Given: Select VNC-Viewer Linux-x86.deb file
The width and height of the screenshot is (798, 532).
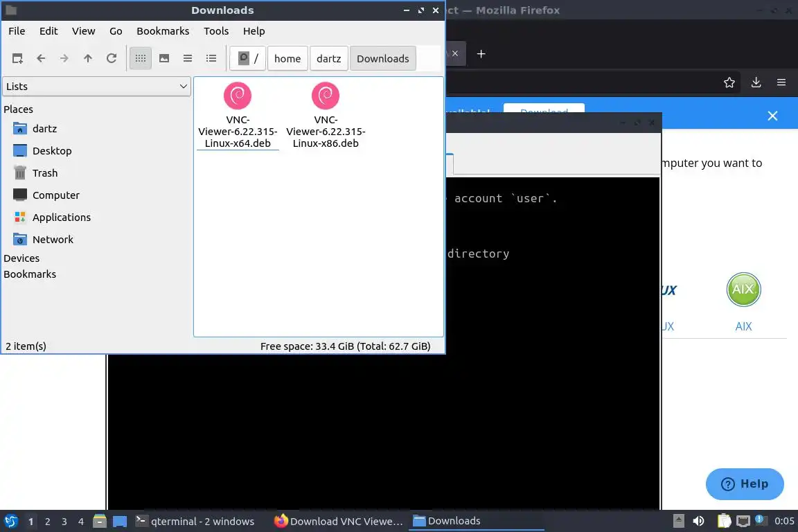Looking at the screenshot, I should (326, 116).
